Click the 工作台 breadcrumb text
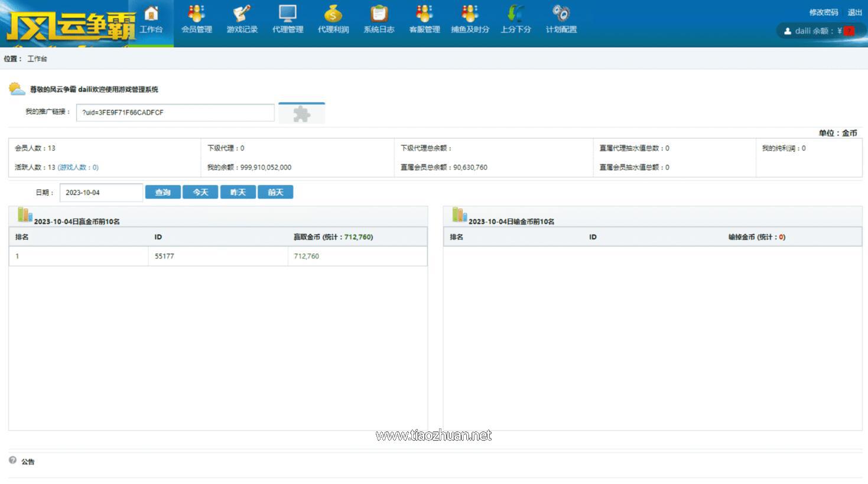 [37, 59]
